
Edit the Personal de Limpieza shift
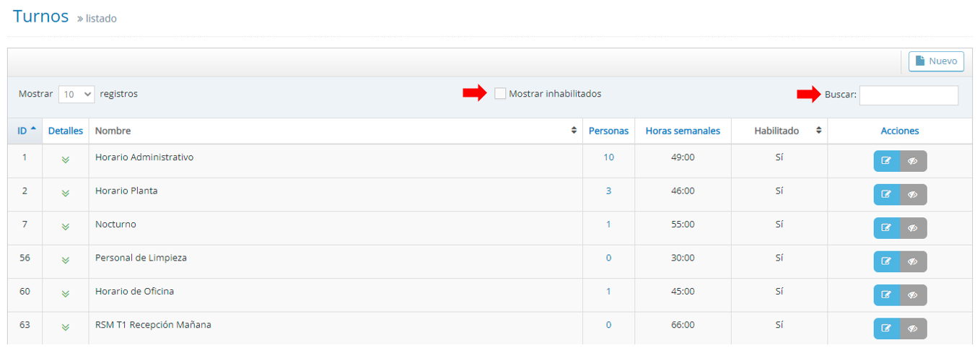point(886,261)
